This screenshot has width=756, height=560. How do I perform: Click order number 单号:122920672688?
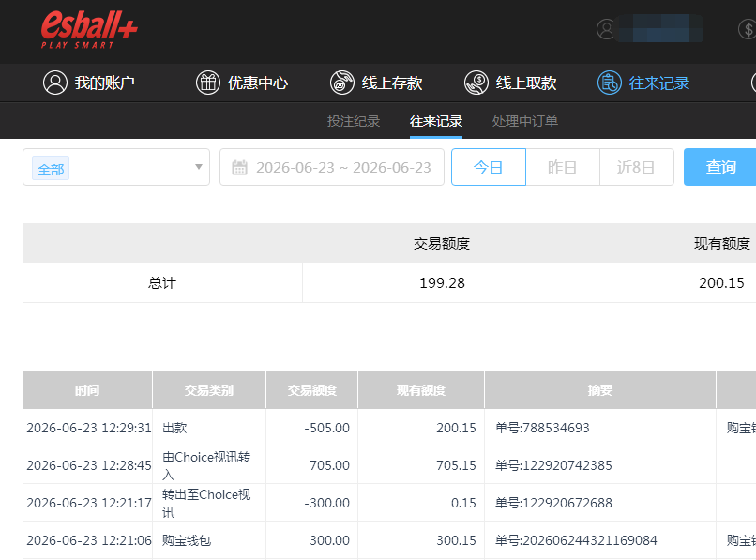[553, 503]
